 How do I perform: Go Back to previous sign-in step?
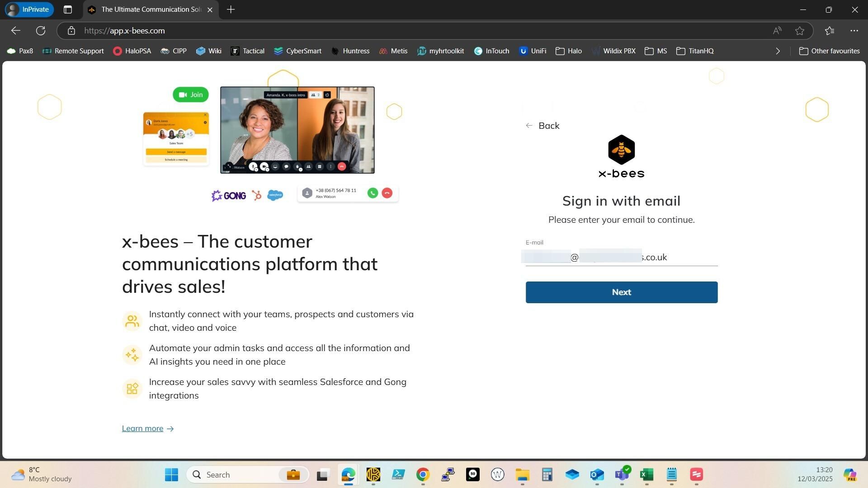point(542,126)
